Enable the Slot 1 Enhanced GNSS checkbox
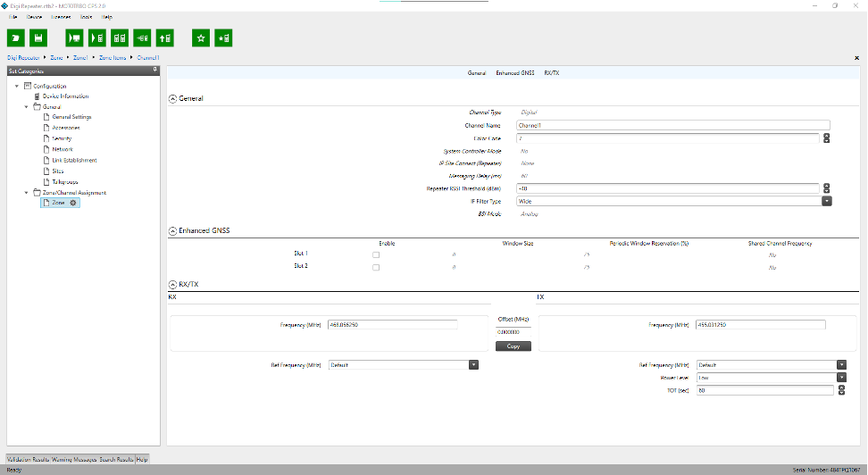Screen dimensions: 868x475 pos(376,254)
